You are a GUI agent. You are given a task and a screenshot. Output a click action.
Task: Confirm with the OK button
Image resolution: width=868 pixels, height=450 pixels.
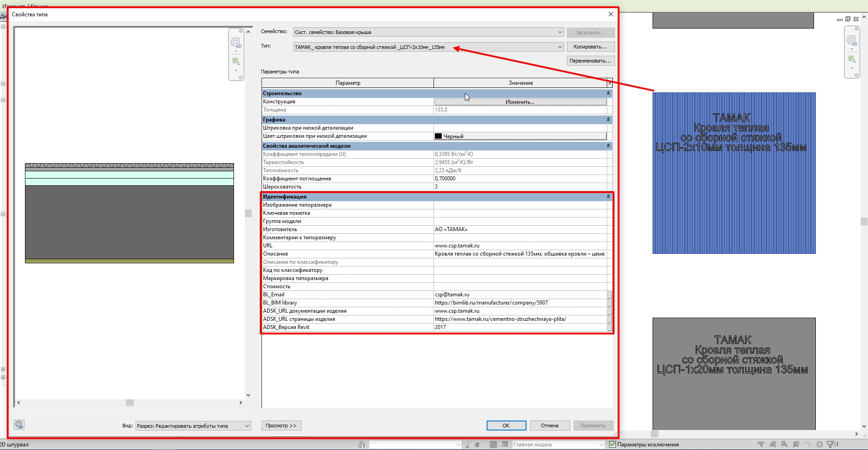506,426
